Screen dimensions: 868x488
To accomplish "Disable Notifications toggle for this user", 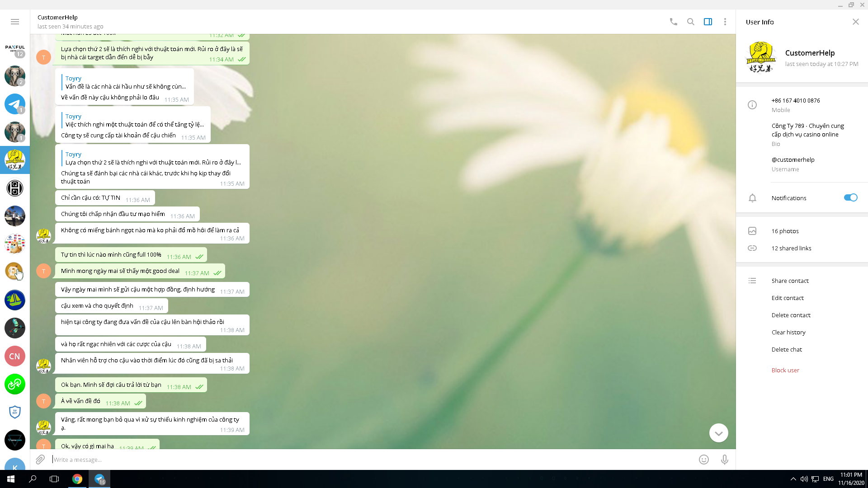I will (850, 197).
